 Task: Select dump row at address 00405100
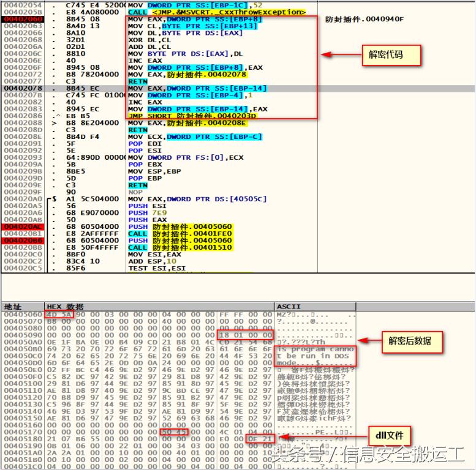[179, 384]
